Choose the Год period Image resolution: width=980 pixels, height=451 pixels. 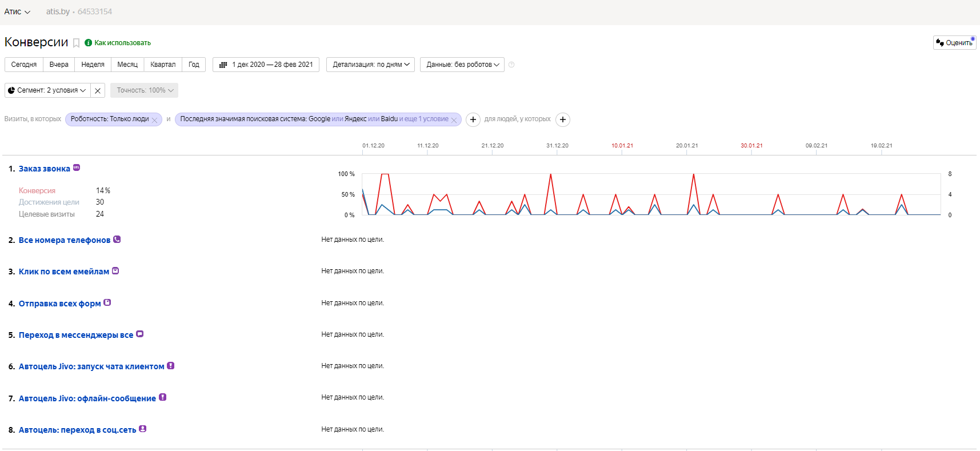[x=194, y=65]
